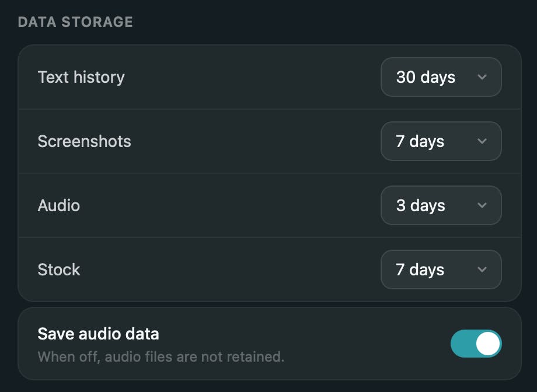Screen dimensions: 537x392
Task: Click the audio files not retained description
Action: (161, 356)
